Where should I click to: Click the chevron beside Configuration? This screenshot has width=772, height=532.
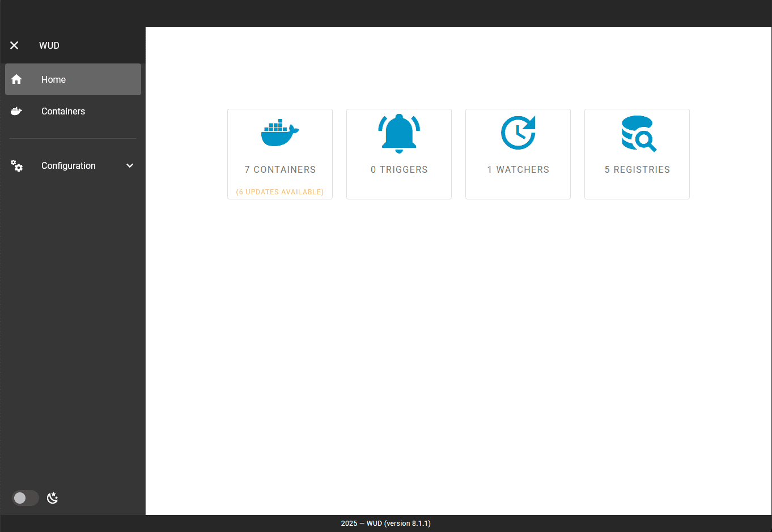coord(130,165)
